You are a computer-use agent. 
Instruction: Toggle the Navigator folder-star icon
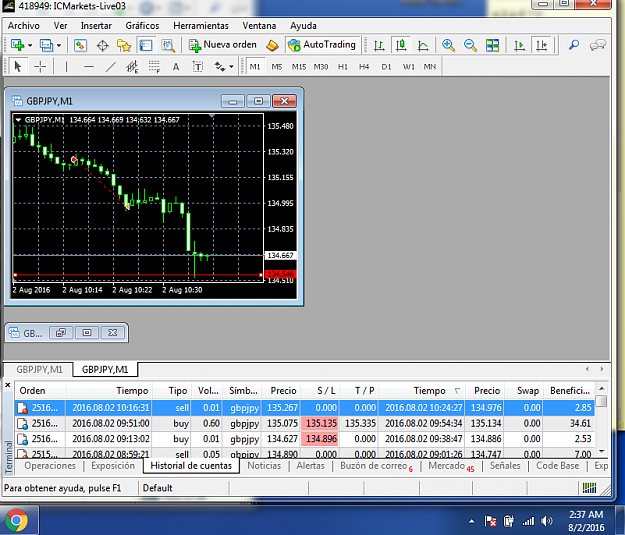tap(124, 45)
